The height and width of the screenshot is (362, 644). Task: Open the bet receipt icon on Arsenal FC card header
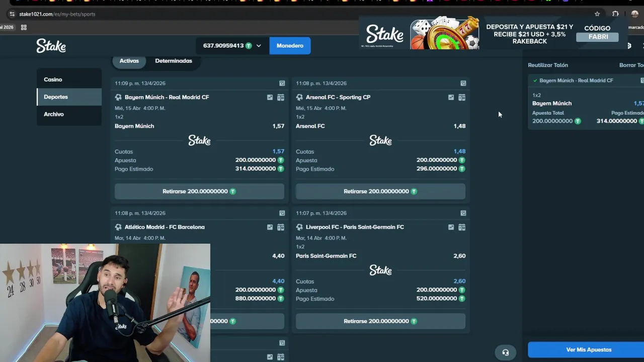pos(463,83)
